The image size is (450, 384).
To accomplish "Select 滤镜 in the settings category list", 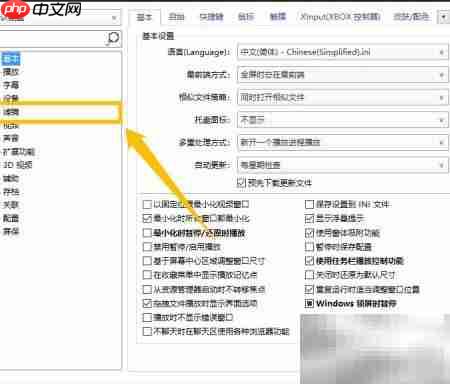I will [11, 112].
